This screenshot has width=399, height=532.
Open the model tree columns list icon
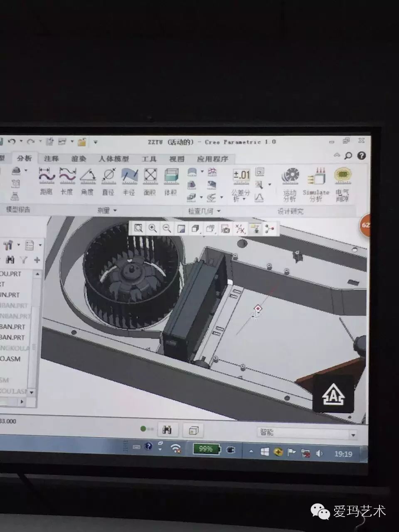[x=29, y=245]
